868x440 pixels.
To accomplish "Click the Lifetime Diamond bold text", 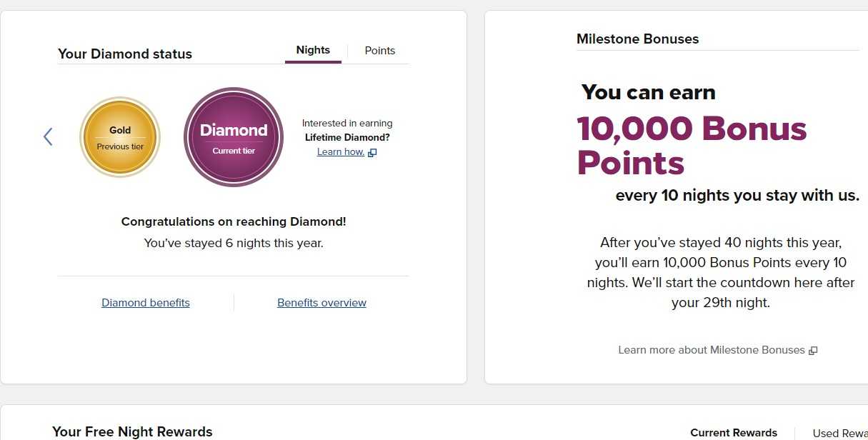I will [347, 137].
